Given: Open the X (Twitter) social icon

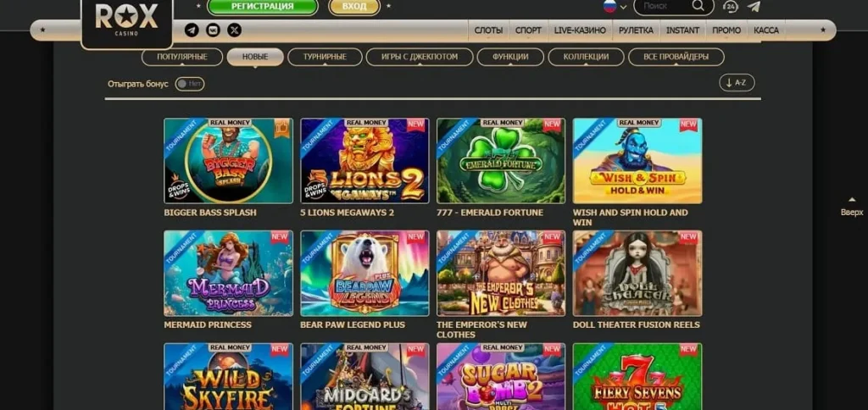Looking at the screenshot, I should [x=235, y=30].
